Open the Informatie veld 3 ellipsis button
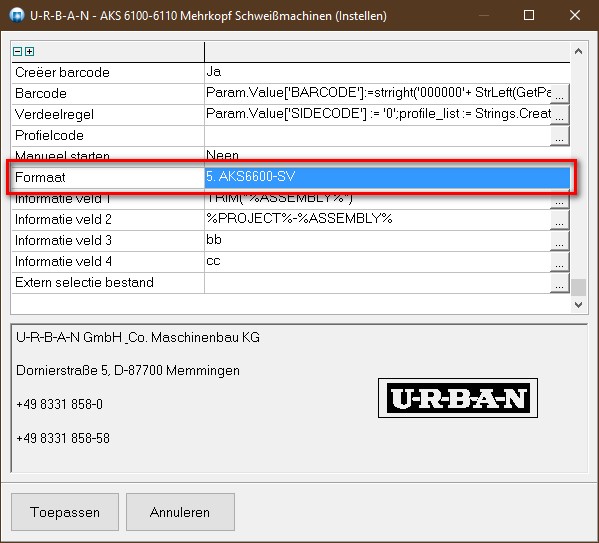The height and width of the screenshot is (543, 599). [x=560, y=241]
